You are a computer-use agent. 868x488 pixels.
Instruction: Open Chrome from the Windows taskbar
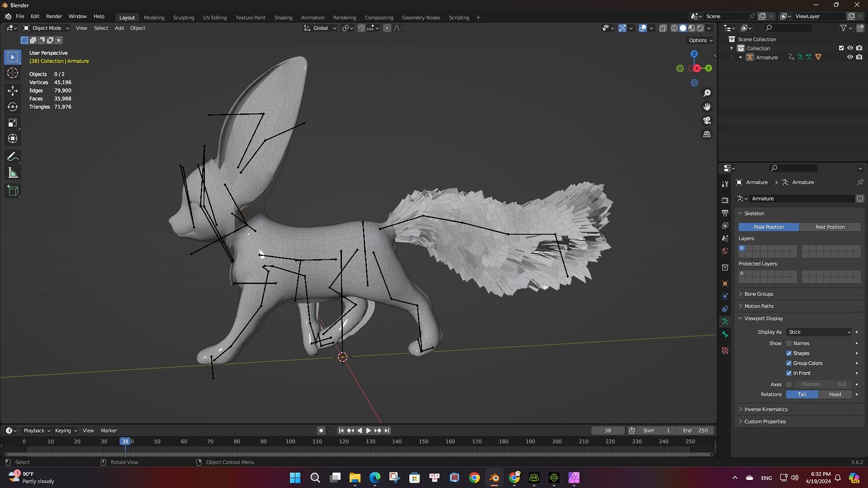point(475,478)
